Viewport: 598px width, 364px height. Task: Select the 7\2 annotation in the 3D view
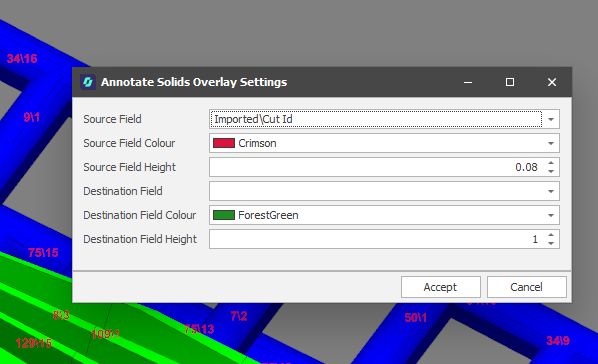pos(239,316)
